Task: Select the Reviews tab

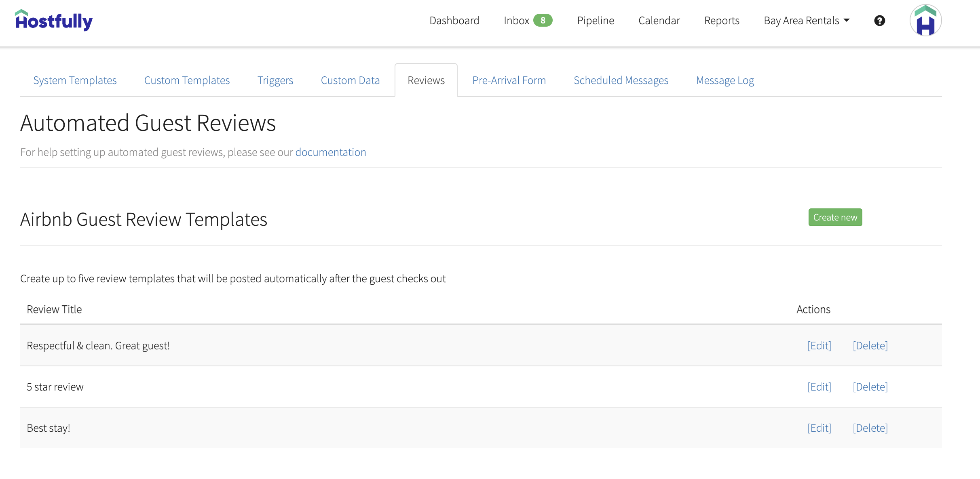Action: click(x=426, y=80)
